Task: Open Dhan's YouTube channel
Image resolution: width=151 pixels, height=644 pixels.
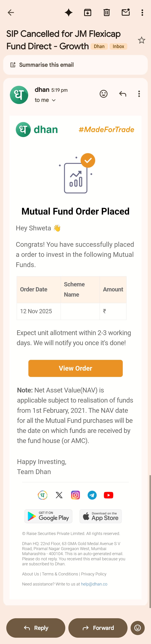Action: (x=109, y=495)
